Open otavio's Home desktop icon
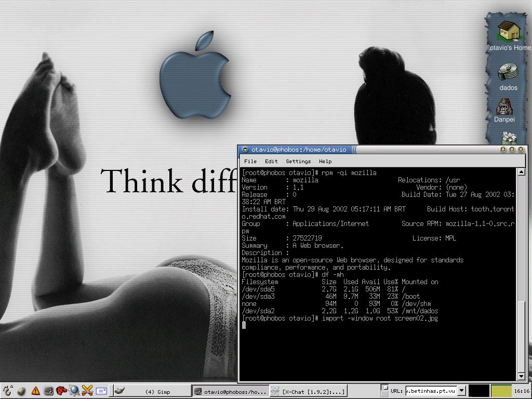Viewport: 532px width, 399px height. tap(509, 36)
